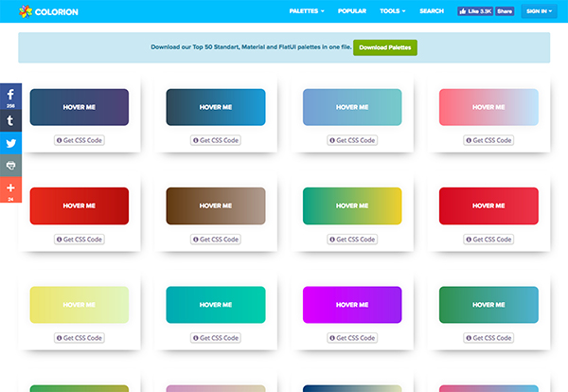Get CSS Code for the magenta-purple gradient

(352, 338)
